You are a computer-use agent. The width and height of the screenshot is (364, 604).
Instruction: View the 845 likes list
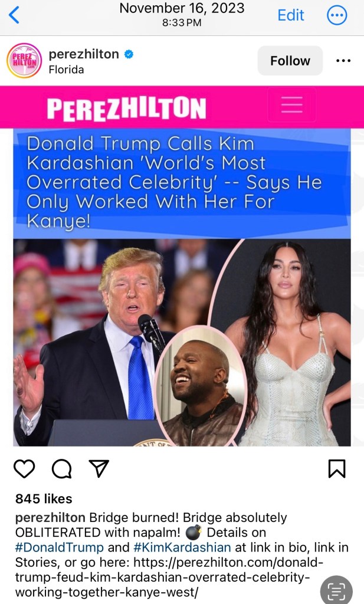point(44,499)
